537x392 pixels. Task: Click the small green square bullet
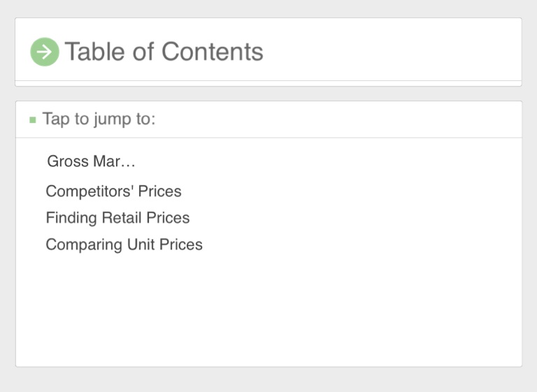coord(32,120)
